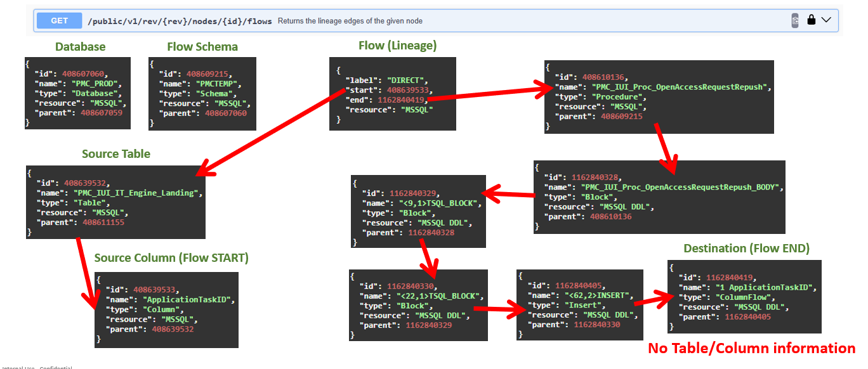Select the Database JSON block for PMC_PROD
The width and height of the screenshot is (868, 369).
(77, 94)
